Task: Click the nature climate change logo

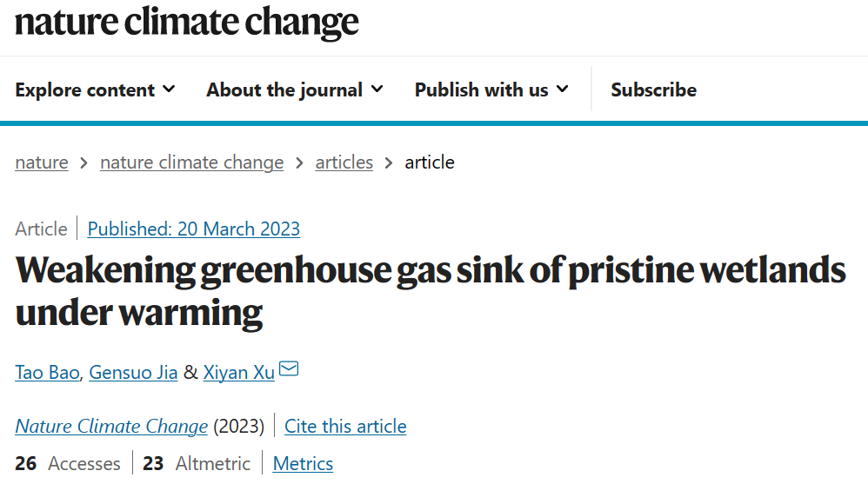Action: click(187, 22)
